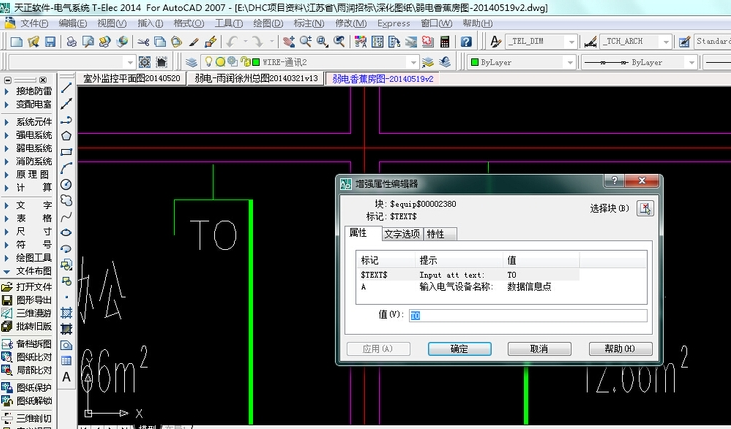Screen dimensions: 731x429
Task: Click the 值(V) input field
Action: [528, 316]
